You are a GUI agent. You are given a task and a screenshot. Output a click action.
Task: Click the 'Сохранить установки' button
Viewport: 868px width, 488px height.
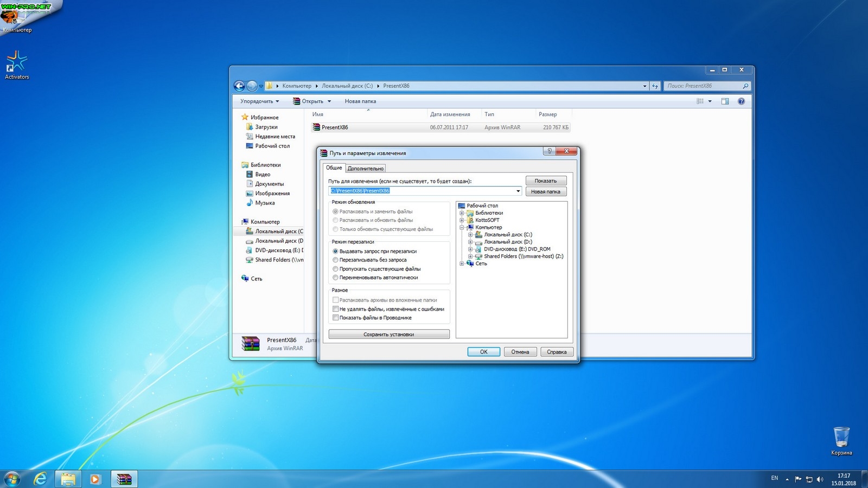(x=388, y=335)
